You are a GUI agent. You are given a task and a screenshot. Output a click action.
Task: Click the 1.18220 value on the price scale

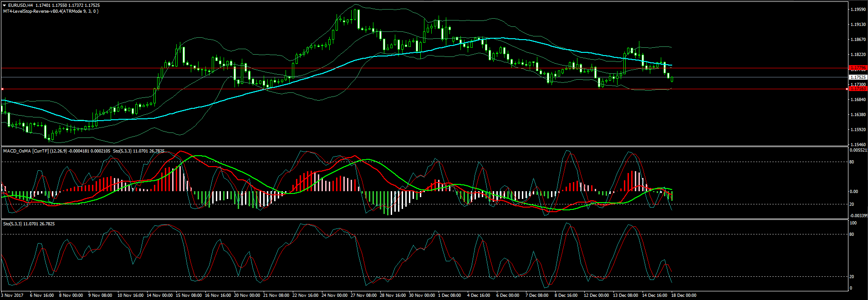858,55
